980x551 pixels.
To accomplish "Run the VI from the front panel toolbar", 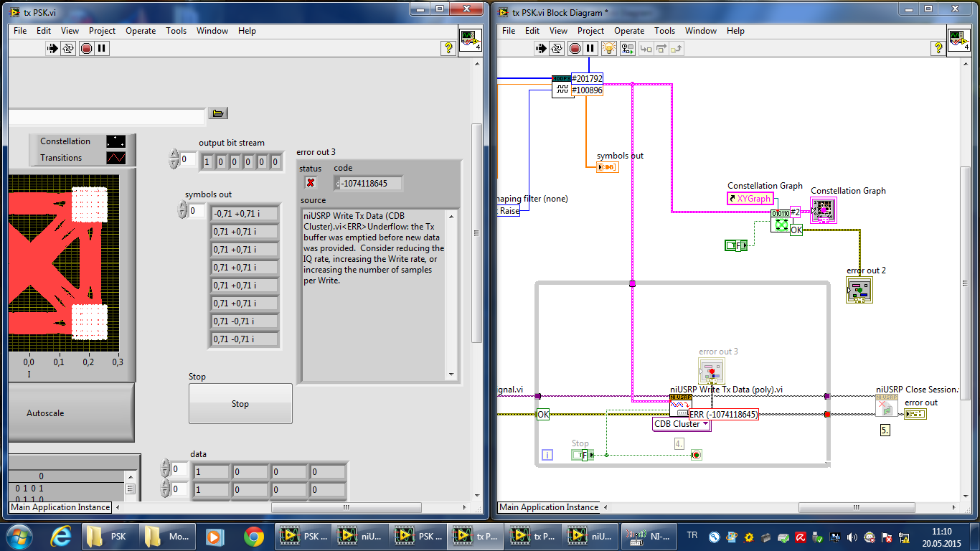I will pos(53,49).
